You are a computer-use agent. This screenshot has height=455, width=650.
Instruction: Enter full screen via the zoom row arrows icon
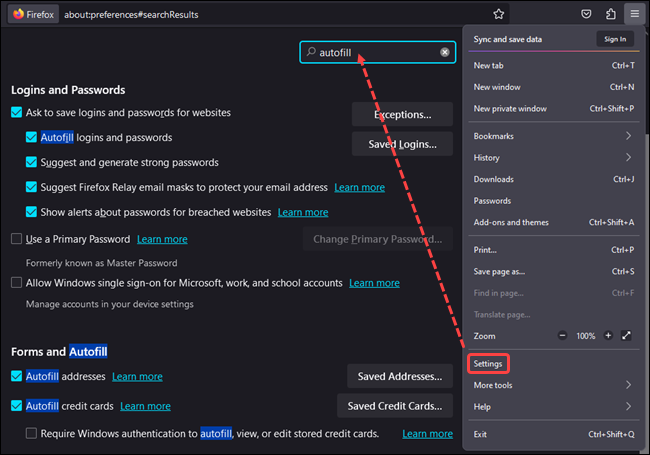[627, 336]
